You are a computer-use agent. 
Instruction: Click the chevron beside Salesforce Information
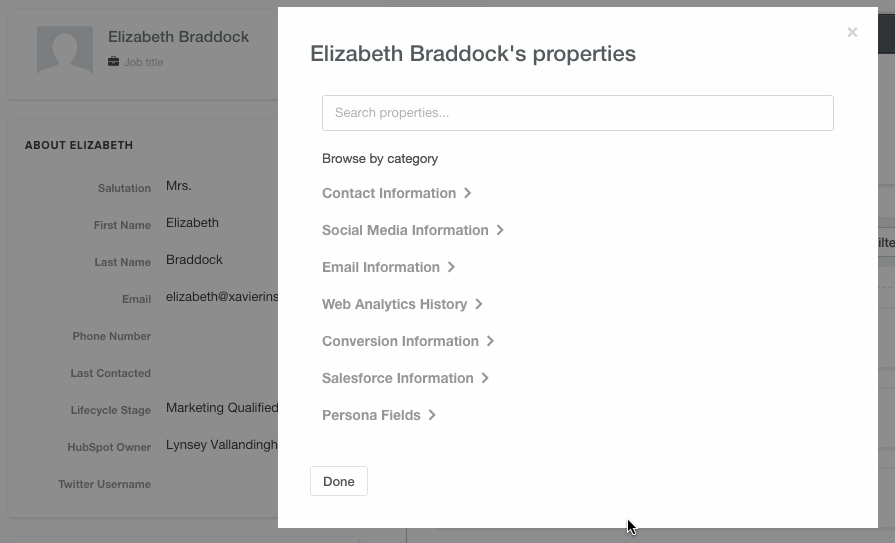(x=485, y=378)
